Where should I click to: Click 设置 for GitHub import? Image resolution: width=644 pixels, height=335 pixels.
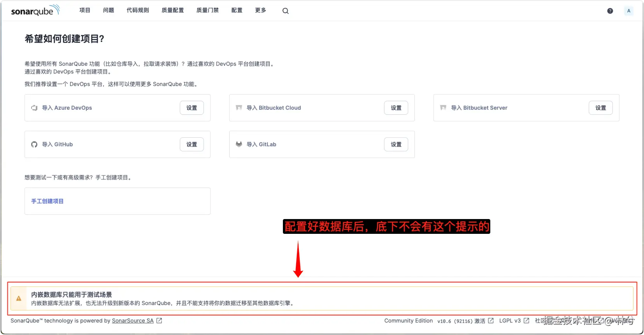[x=192, y=144]
